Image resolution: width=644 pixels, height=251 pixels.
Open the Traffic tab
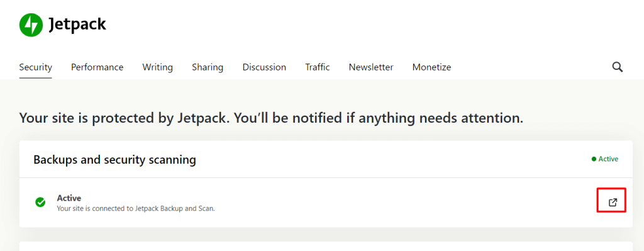coord(318,67)
